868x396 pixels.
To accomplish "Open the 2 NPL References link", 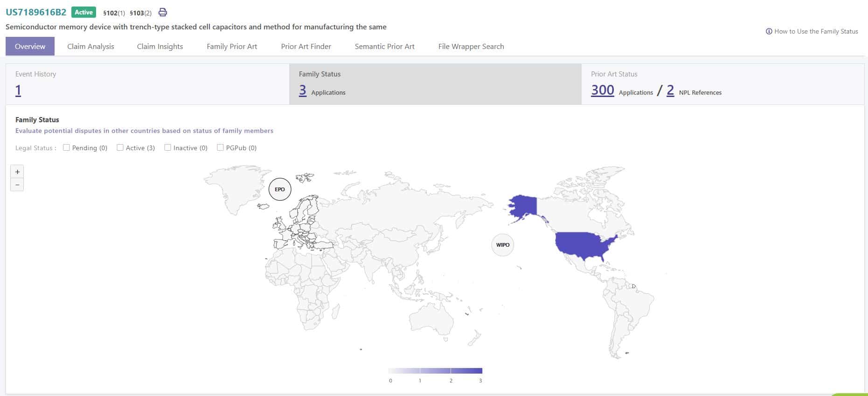I will coord(670,90).
